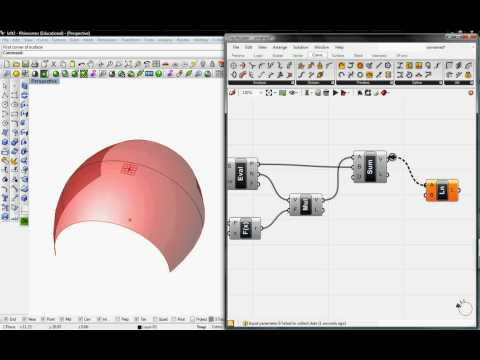Toggle the Tan osnap checkbox in Rhino
480x360 pixels.
click(x=136, y=319)
